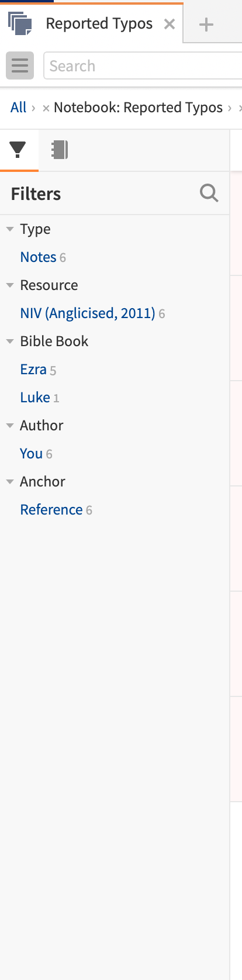This screenshot has height=980, width=242.
Task: Filter by Reference anchor
Action: coord(51,510)
